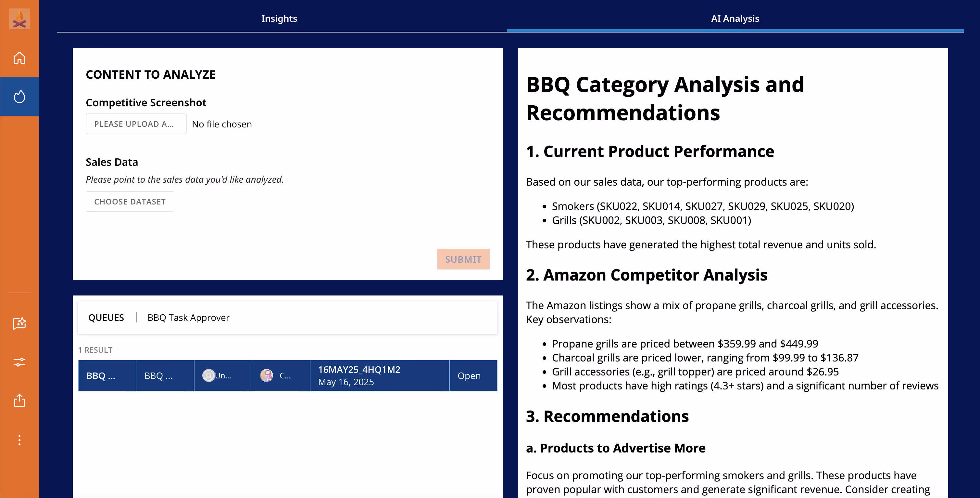Open the sparkle image review icon
This screenshot has width=980, height=498.
coord(19,323)
